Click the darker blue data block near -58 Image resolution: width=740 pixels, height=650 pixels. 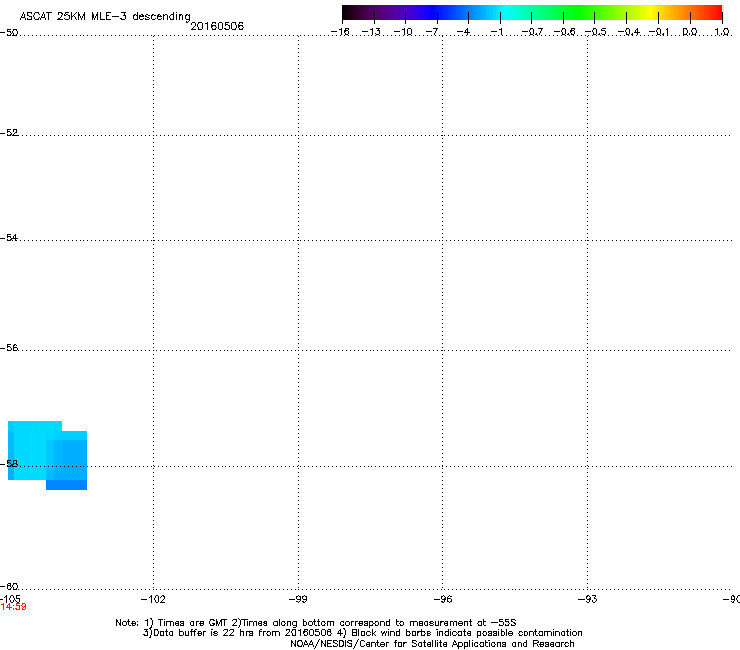[67, 485]
